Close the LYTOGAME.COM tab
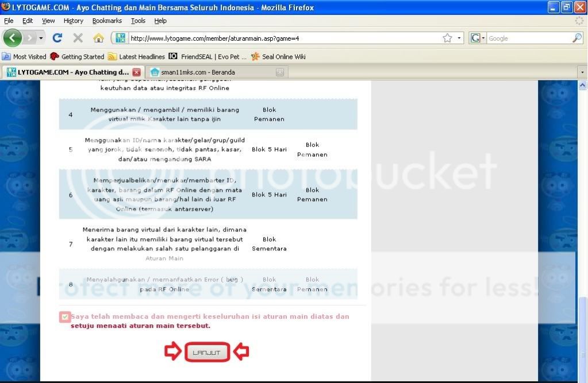The height and width of the screenshot is (383, 588). pos(136,72)
